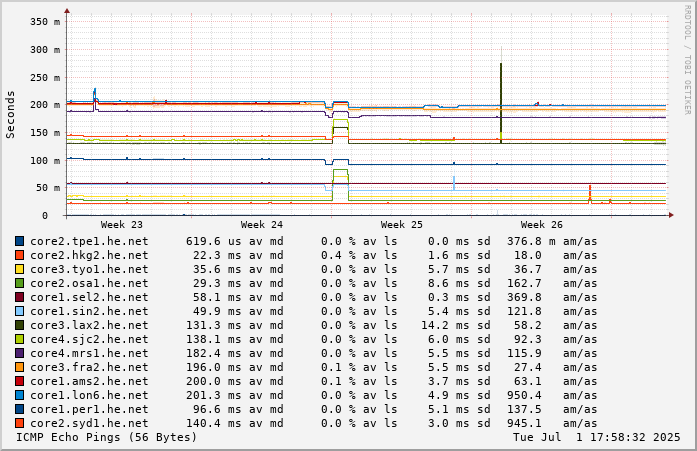
Task: Select the core3.lax2.he.net host name
Action: tap(89, 325)
